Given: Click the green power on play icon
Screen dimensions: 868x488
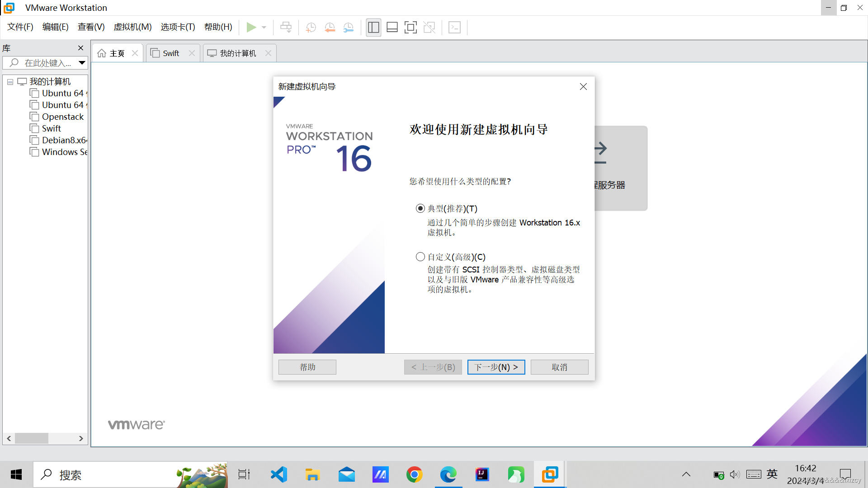Looking at the screenshot, I should (x=251, y=28).
